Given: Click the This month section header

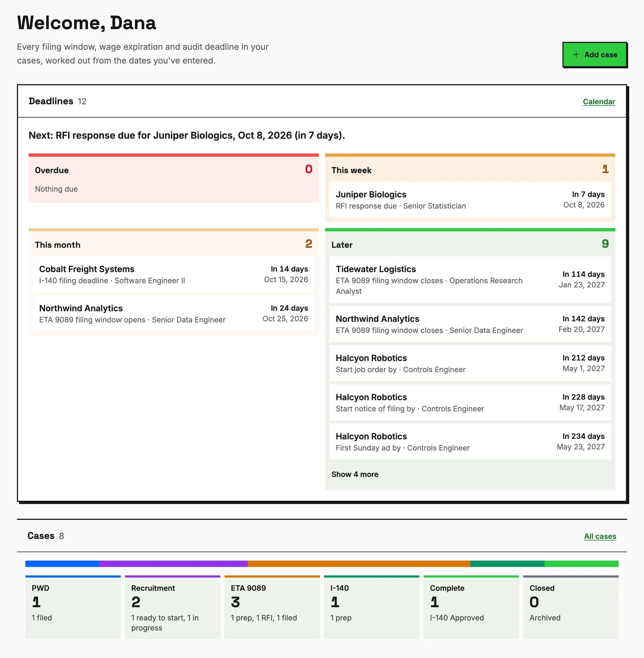Looking at the screenshot, I should pos(58,245).
